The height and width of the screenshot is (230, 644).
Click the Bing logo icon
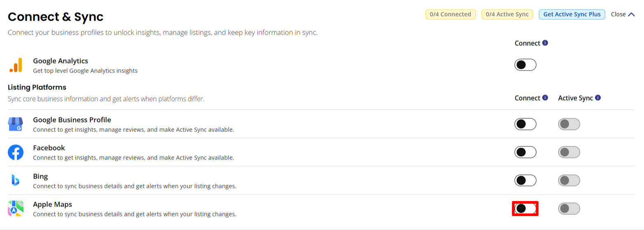16,181
